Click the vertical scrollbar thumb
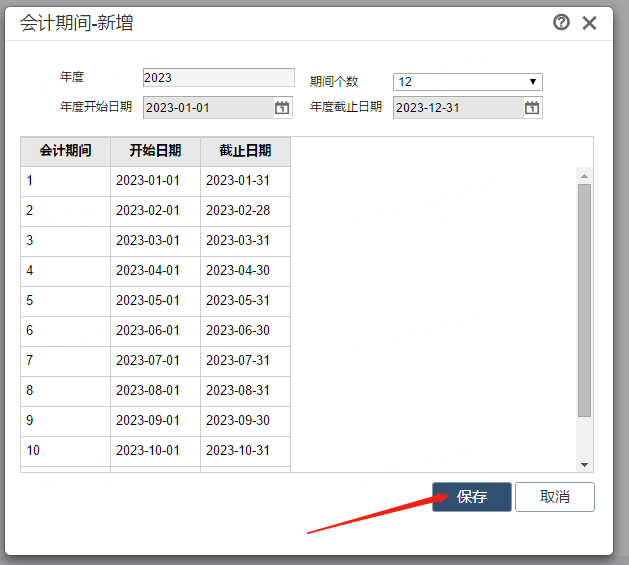Viewport: 629px width, 565px height. tap(584, 301)
